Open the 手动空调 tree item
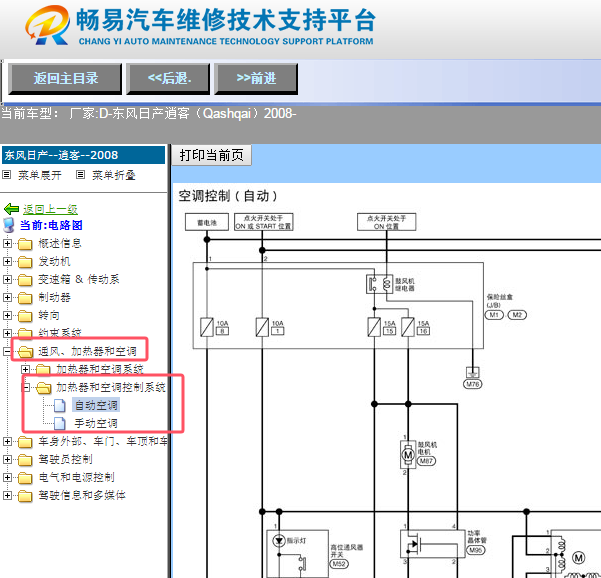Image resolution: width=601 pixels, height=578 pixels. pyautogui.click(x=96, y=424)
